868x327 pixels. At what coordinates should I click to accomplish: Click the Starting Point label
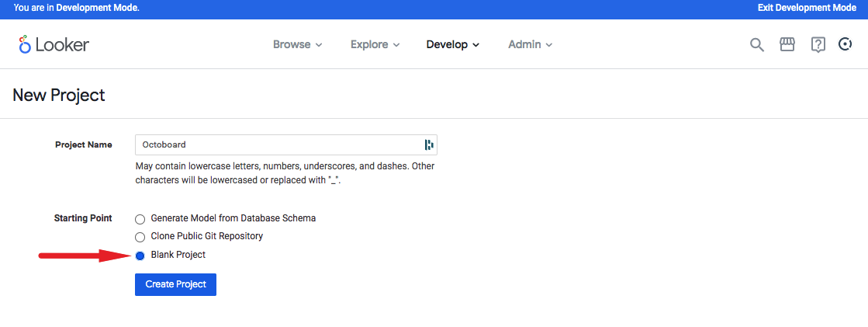pos(83,218)
